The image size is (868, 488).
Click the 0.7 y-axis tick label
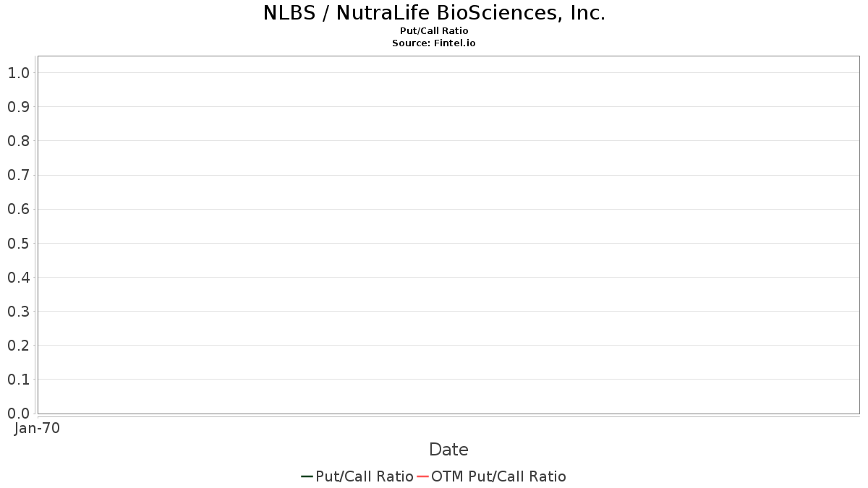[18, 175]
